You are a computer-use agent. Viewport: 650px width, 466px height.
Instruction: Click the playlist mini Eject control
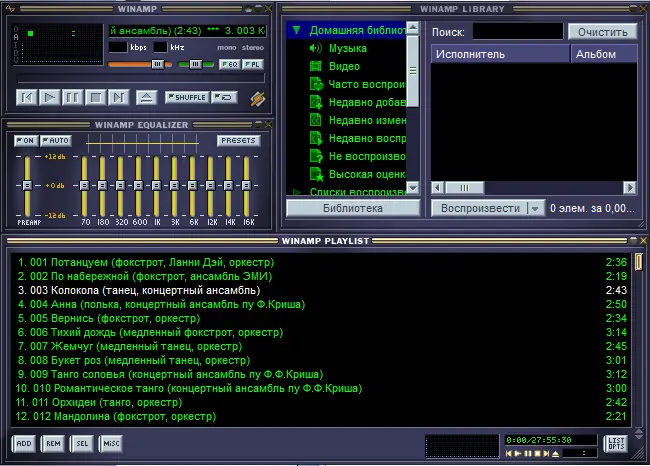555,454
